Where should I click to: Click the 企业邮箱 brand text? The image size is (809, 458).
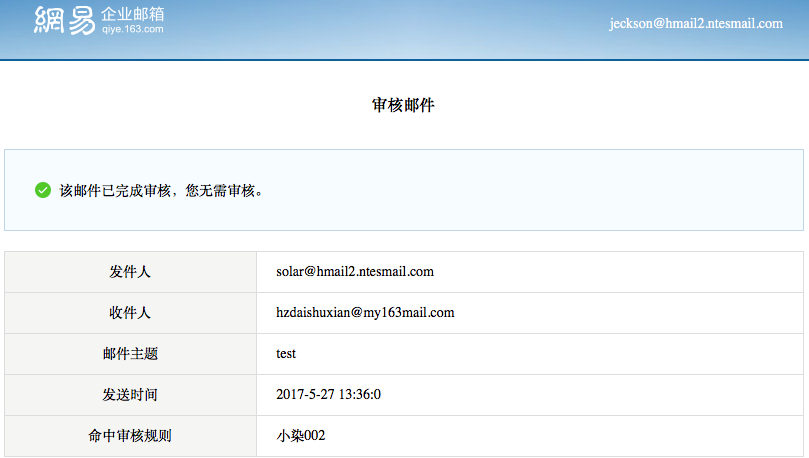(x=133, y=14)
